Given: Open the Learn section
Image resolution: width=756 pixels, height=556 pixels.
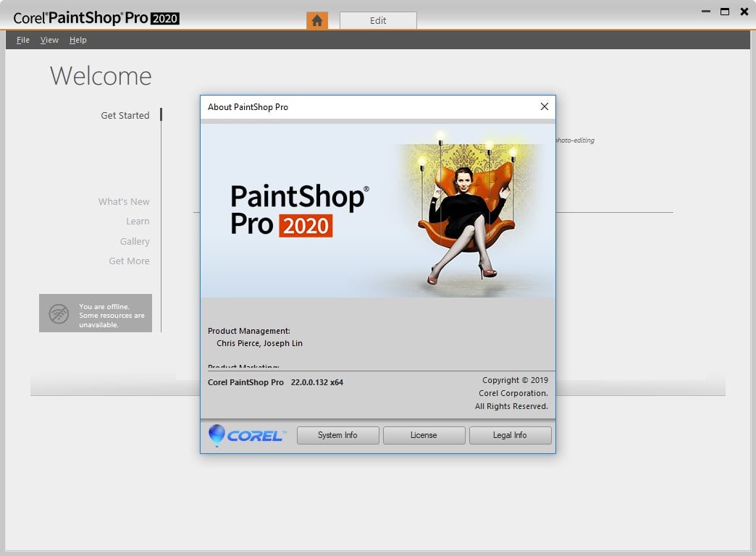Looking at the screenshot, I should 138,221.
